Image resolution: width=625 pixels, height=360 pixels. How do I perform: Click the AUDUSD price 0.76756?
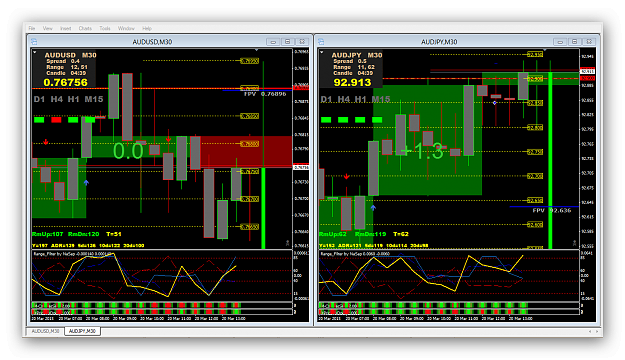pos(65,83)
